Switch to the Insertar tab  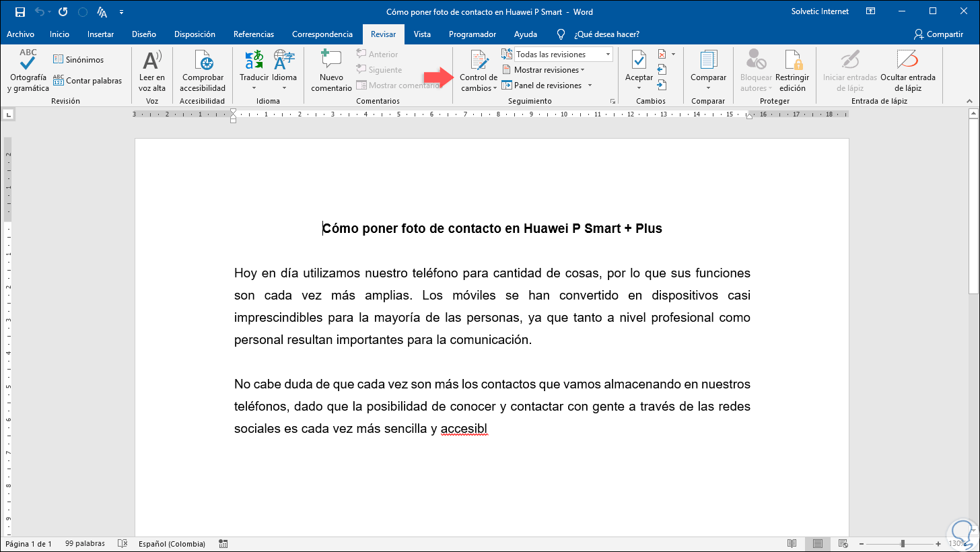[100, 34]
